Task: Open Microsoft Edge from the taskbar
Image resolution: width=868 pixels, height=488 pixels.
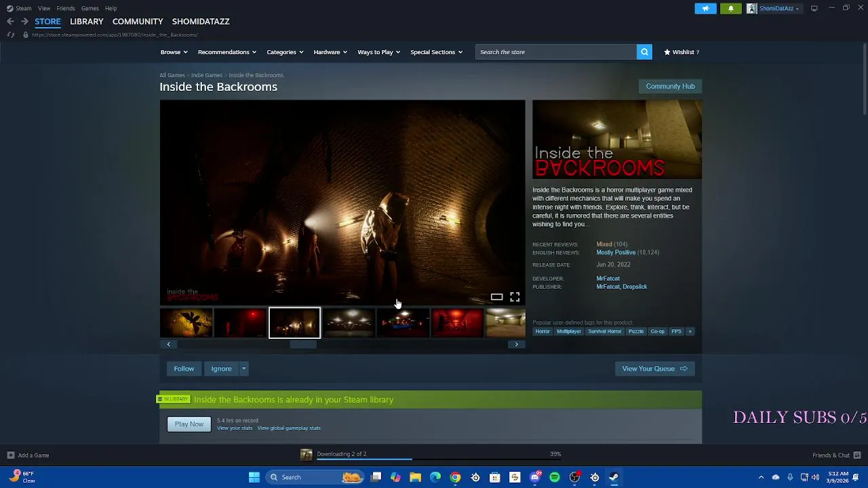Action: [x=435, y=477]
